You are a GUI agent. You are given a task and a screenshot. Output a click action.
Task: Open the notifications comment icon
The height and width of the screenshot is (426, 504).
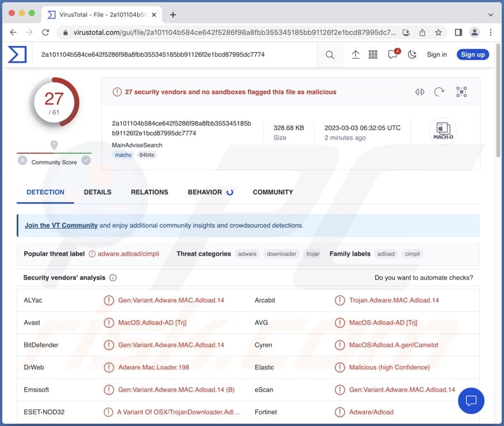point(394,54)
